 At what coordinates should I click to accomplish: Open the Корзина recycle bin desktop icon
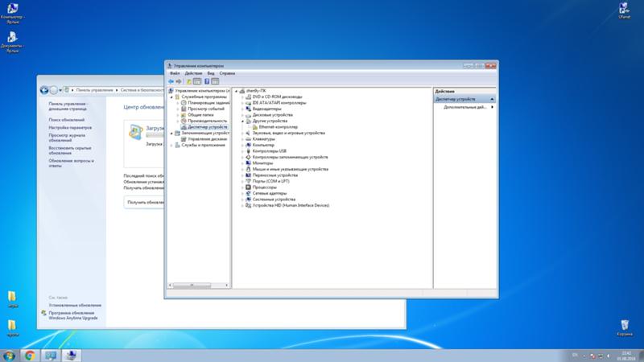[625, 327]
